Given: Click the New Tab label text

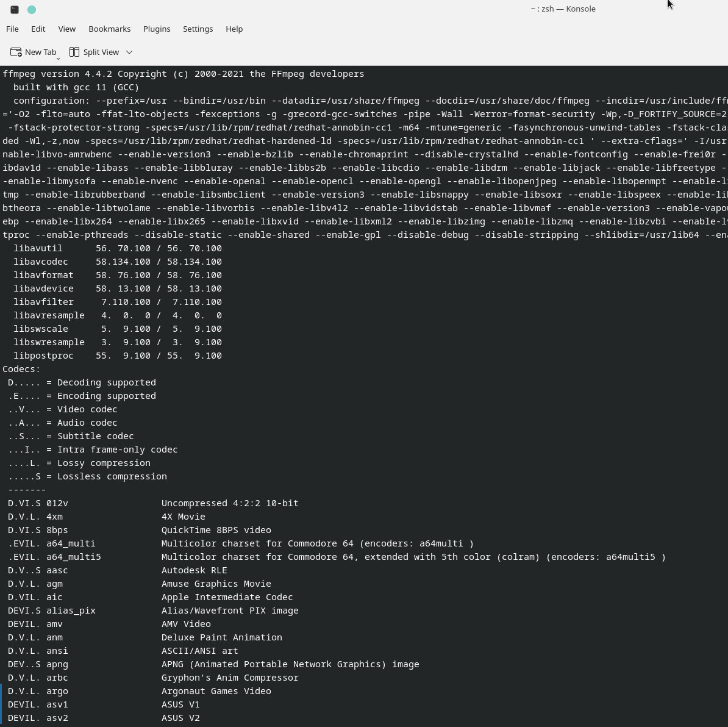Looking at the screenshot, I should [40, 52].
